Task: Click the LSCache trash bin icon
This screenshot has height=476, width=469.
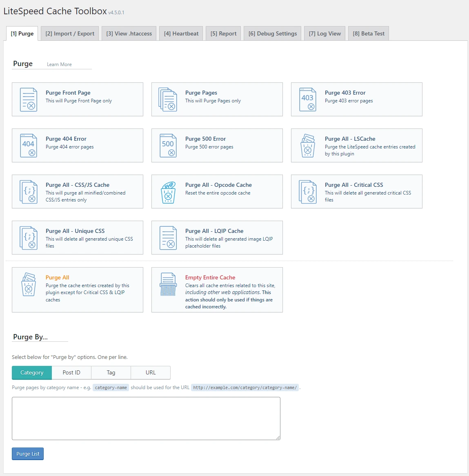Action: click(x=308, y=146)
